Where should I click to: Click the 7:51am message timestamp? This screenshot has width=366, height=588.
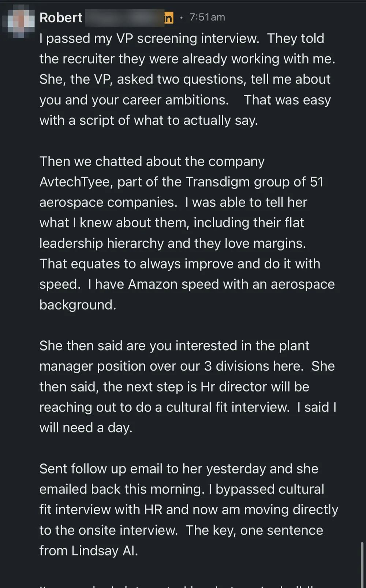pos(207,17)
